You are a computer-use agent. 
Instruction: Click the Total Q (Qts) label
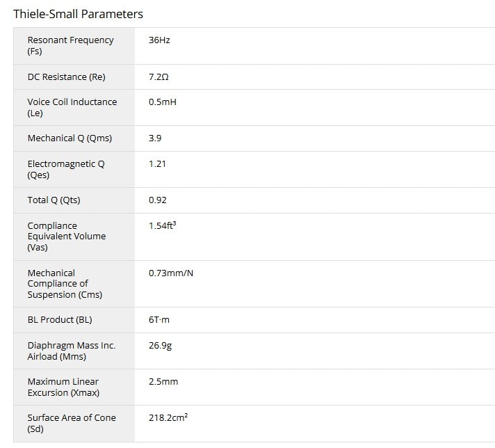(54, 200)
